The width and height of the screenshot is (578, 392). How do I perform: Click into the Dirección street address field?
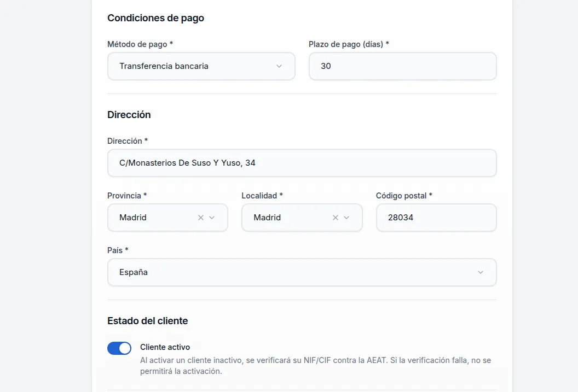302,163
